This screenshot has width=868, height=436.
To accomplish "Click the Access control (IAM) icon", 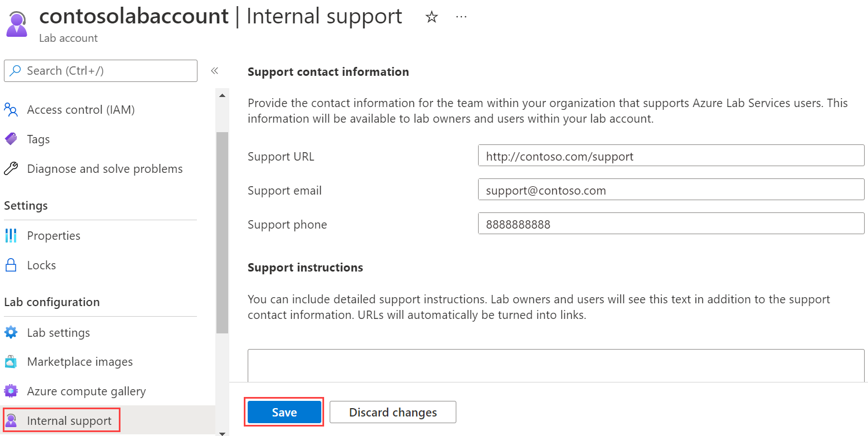I will click(11, 110).
